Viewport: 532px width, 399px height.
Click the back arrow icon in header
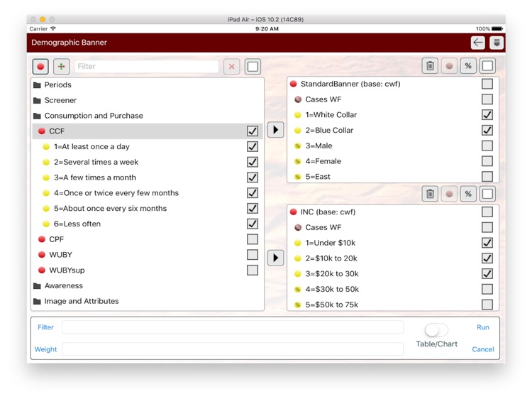[x=477, y=43]
